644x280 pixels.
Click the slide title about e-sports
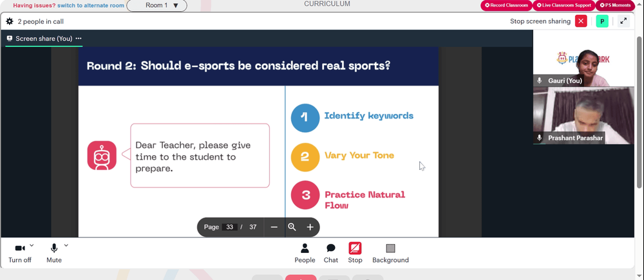(238, 66)
